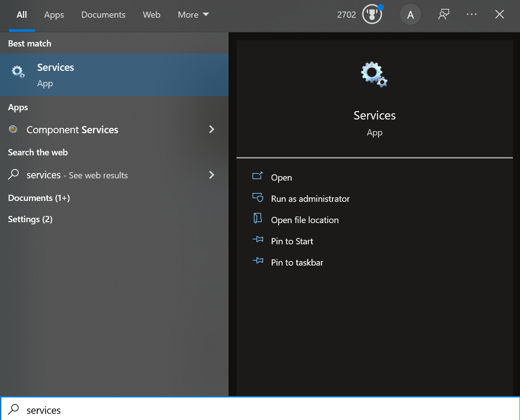Click the Component Services app icon
The width and height of the screenshot is (520, 420).
(13, 129)
